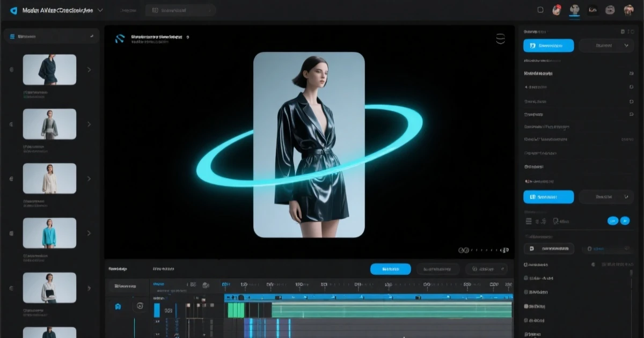The width and height of the screenshot is (644, 338).
Task: Select the underlined avatar tab in top bar
Action: (575, 10)
